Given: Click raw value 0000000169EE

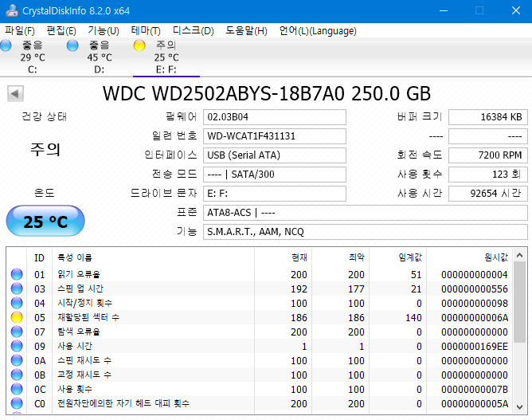Looking at the screenshot, I should pos(475,347).
